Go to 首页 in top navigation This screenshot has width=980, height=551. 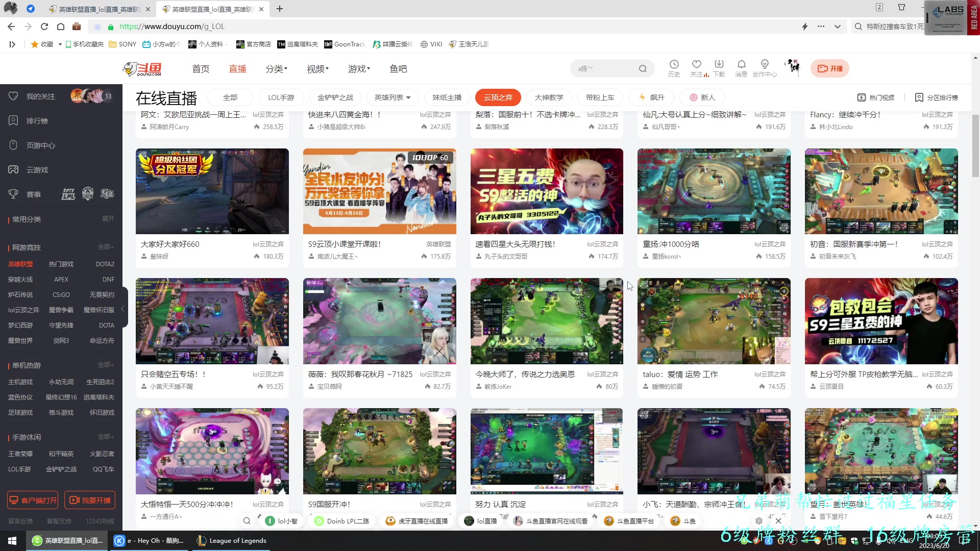(201, 69)
